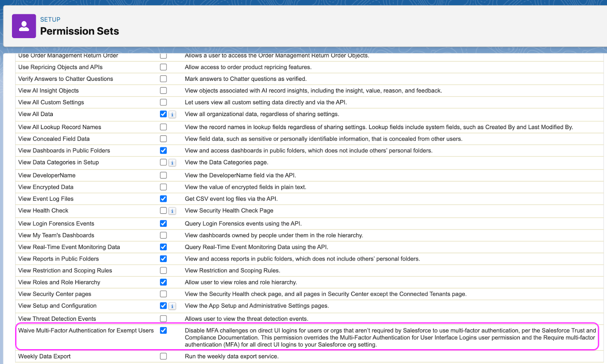Tick the View Health Check checkbox
The height and width of the screenshot is (364, 607).
(164, 210)
